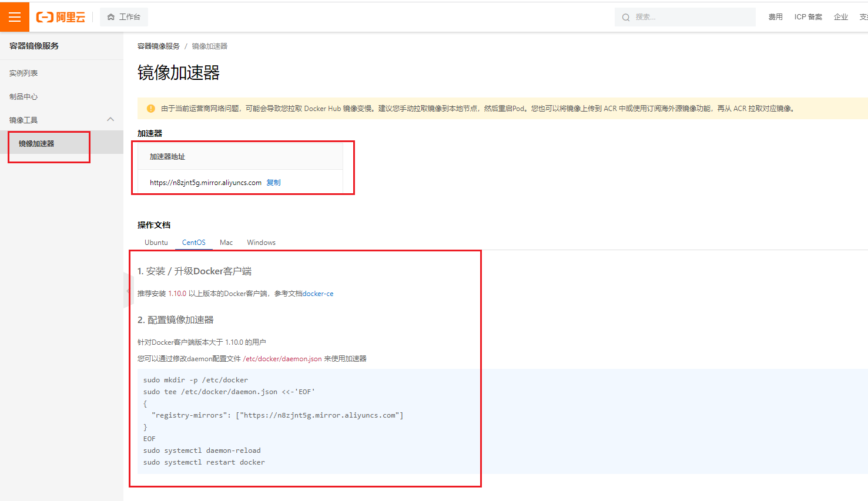Click the mirror.aliyuncs.com accelerator URL
Viewport: 868px width, 501px height.
coord(206,183)
